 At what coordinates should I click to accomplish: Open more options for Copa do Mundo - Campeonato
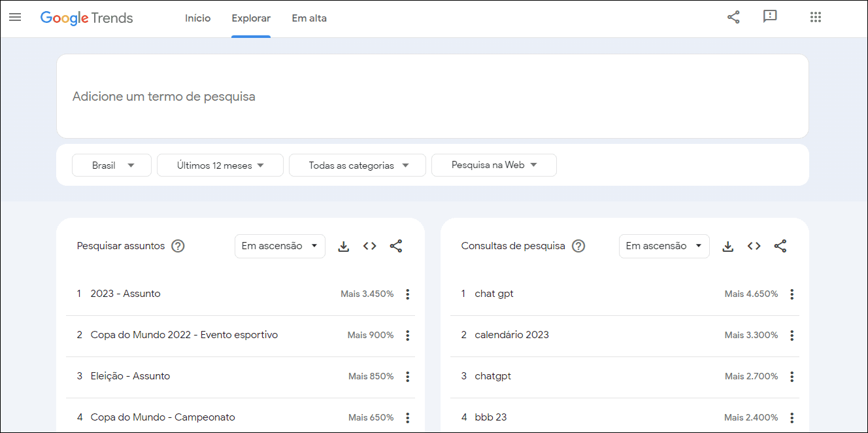tap(408, 418)
